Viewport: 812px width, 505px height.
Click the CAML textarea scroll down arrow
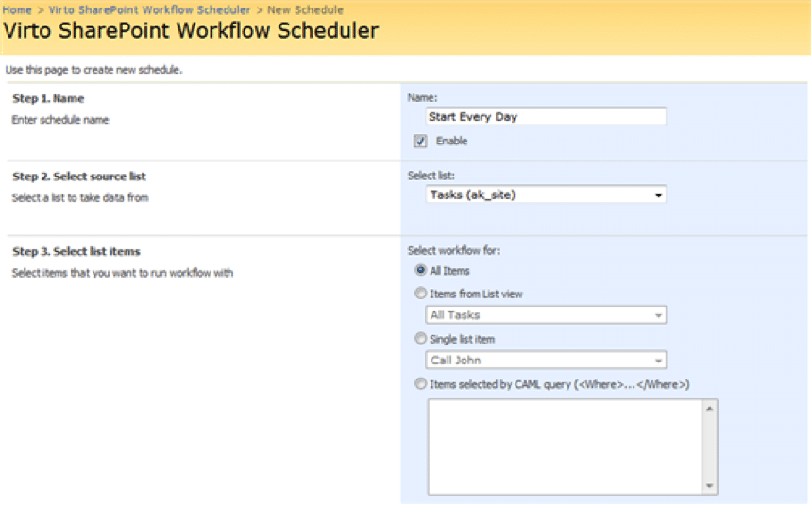(x=709, y=486)
